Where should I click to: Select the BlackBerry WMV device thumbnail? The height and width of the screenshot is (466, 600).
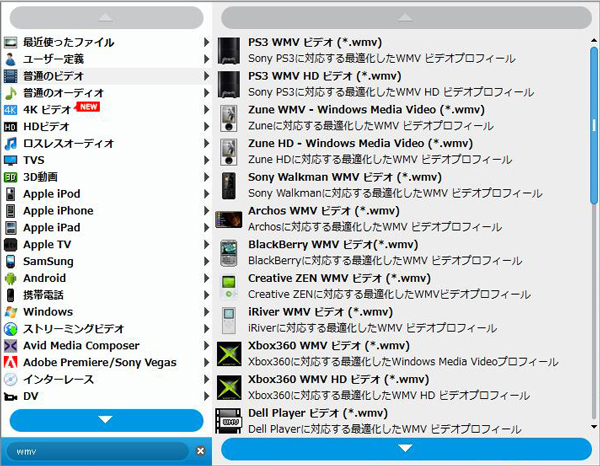[229, 253]
